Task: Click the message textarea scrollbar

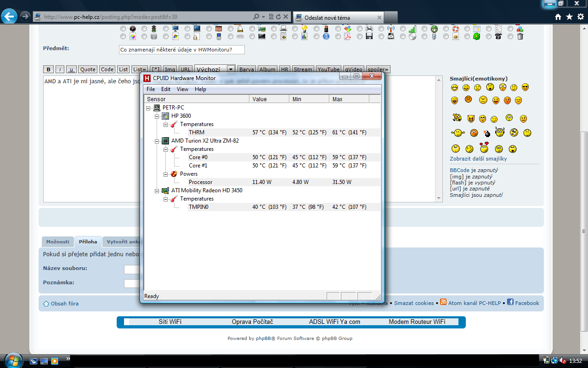Action: pyautogui.click(x=439, y=138)
